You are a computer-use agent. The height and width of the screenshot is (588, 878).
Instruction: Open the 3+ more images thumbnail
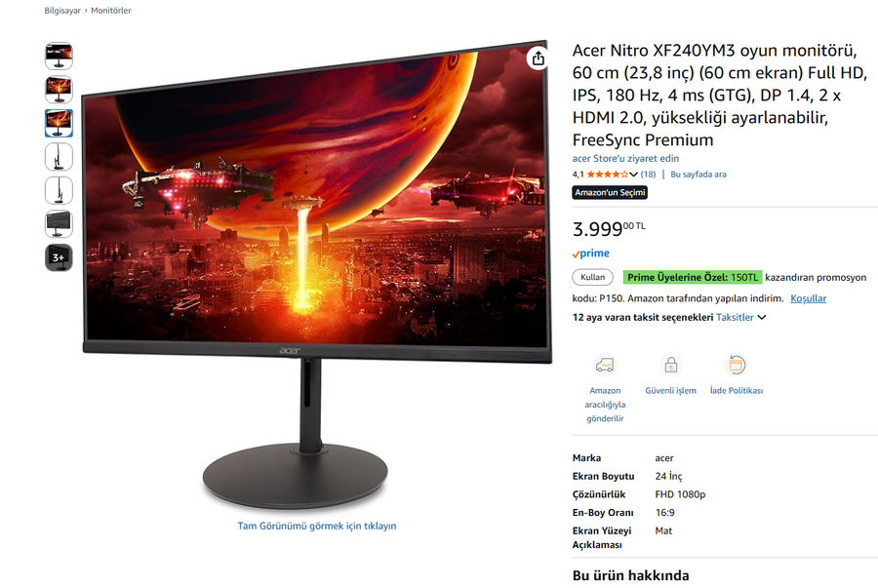59,257
